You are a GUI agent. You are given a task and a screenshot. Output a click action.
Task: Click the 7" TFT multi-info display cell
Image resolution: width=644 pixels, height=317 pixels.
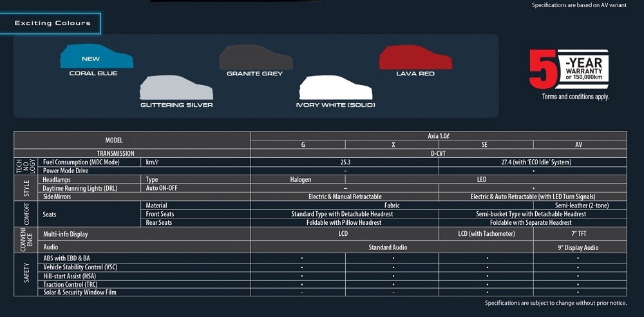coord(579,234)
